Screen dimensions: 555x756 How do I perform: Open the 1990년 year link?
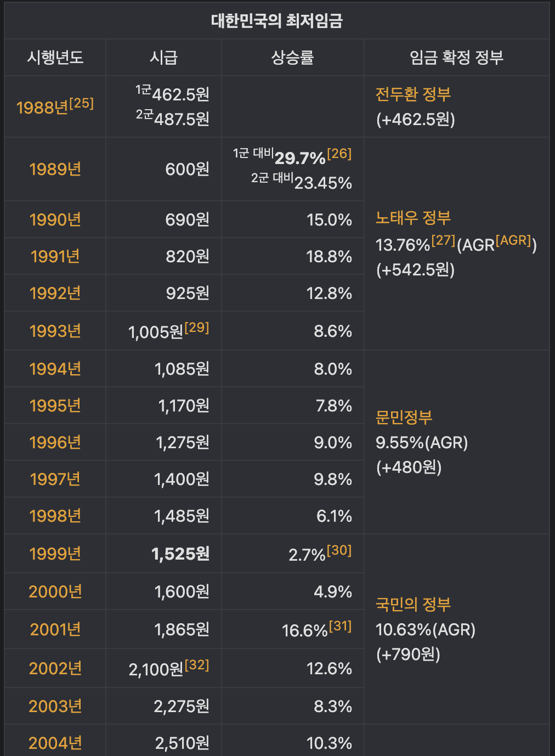[x=55, y=219]
